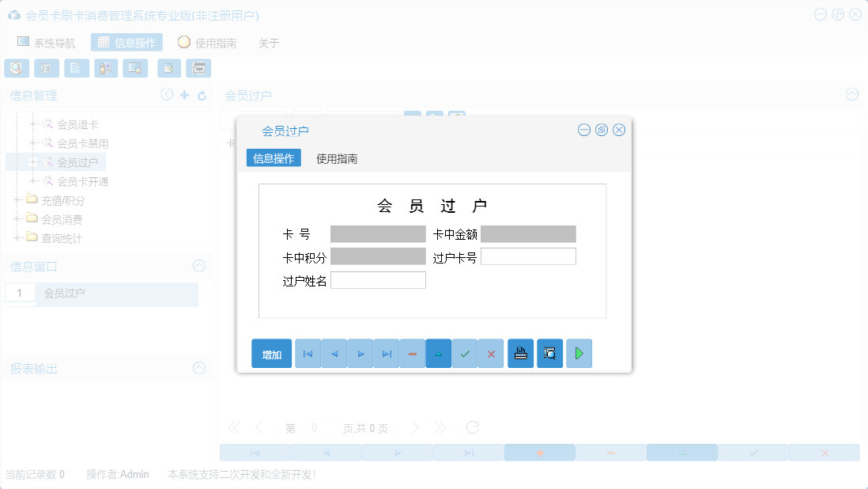
Task: Refresh the page list at the bottom pager
Action: pos(472,427)
